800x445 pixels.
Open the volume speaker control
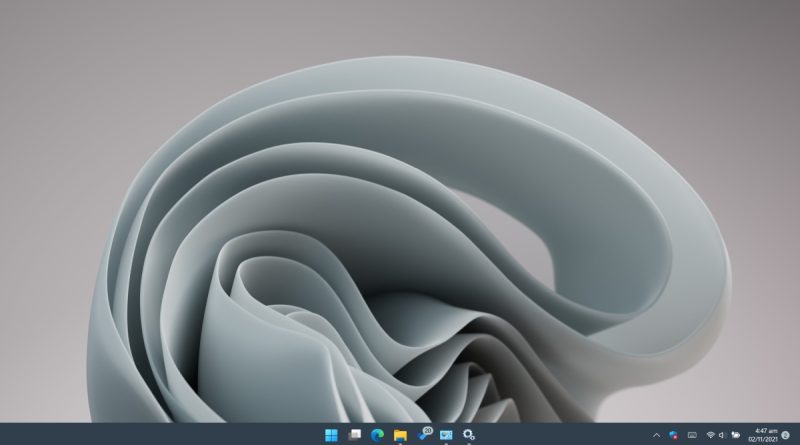(722, 435)
